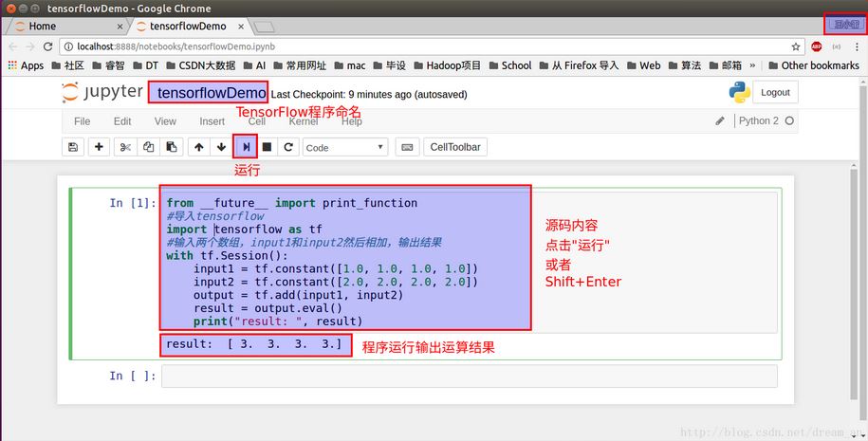This screenshot has height=441, width=868.
Task: Open the View menu
Action: [x=165, y=121]
